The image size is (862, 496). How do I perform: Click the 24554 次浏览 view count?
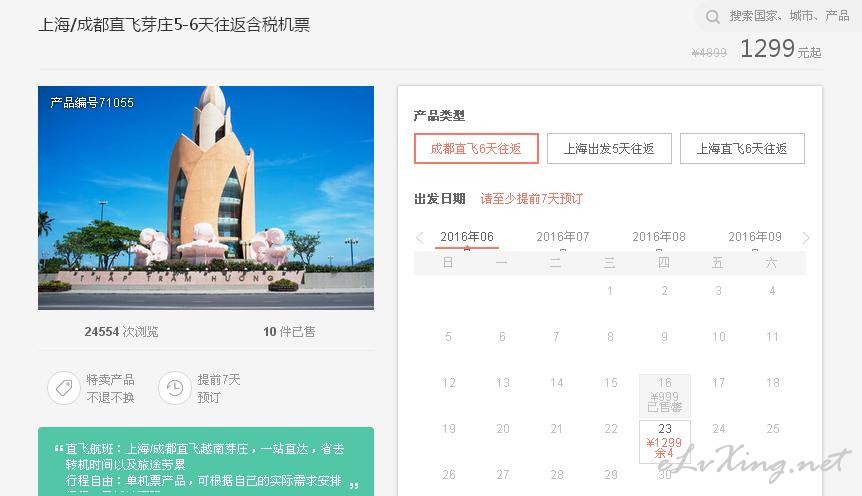click(x=121, y=332)
